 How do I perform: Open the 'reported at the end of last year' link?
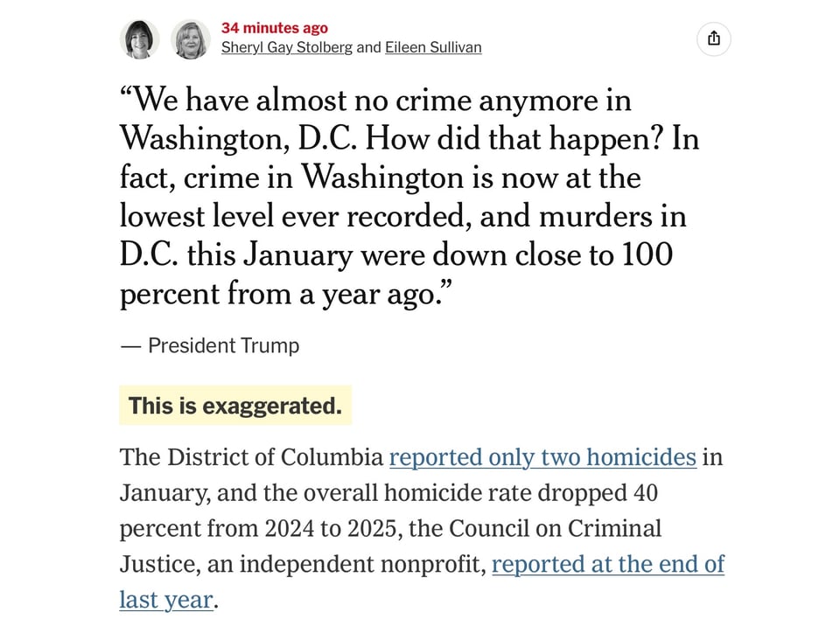(x=608, y=564)
